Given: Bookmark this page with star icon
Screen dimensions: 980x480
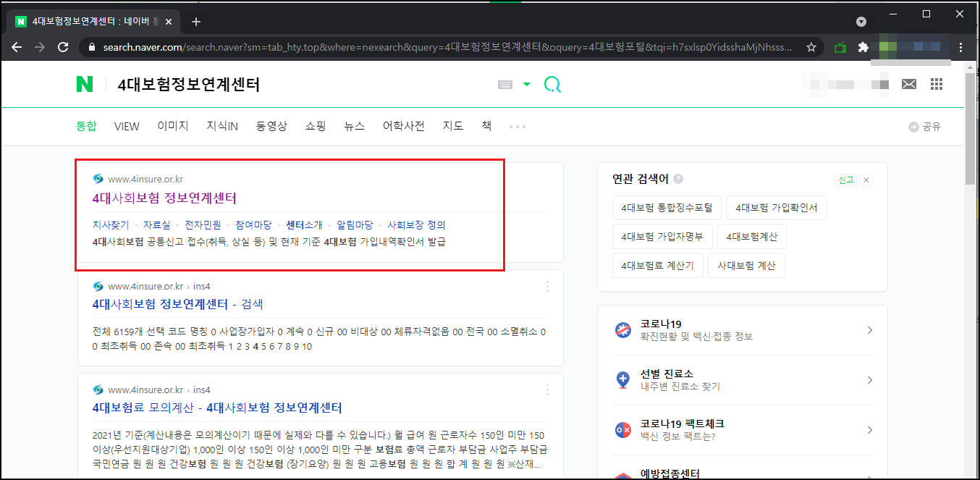Looking at the screenshot, I should 811,47.
